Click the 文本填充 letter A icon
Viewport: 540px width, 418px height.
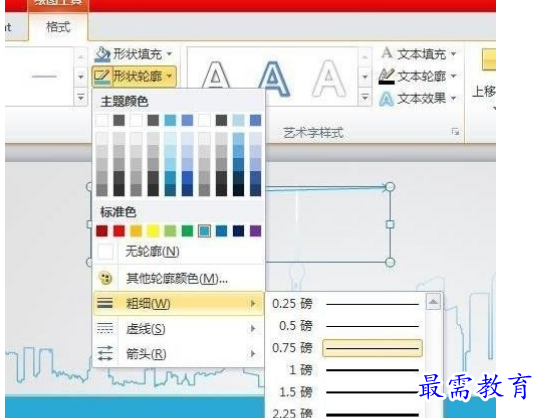click(x=387, y=53)
